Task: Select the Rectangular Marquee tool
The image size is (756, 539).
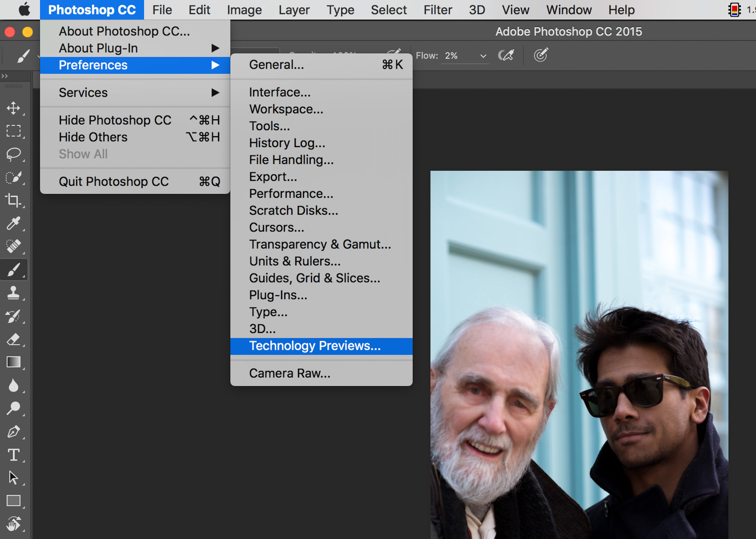Action: [14, 131]
